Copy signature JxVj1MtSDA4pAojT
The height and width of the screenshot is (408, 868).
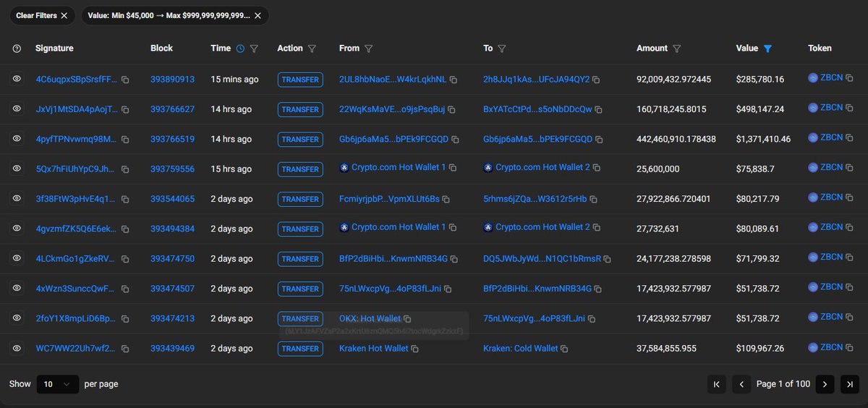pos(125,109)
